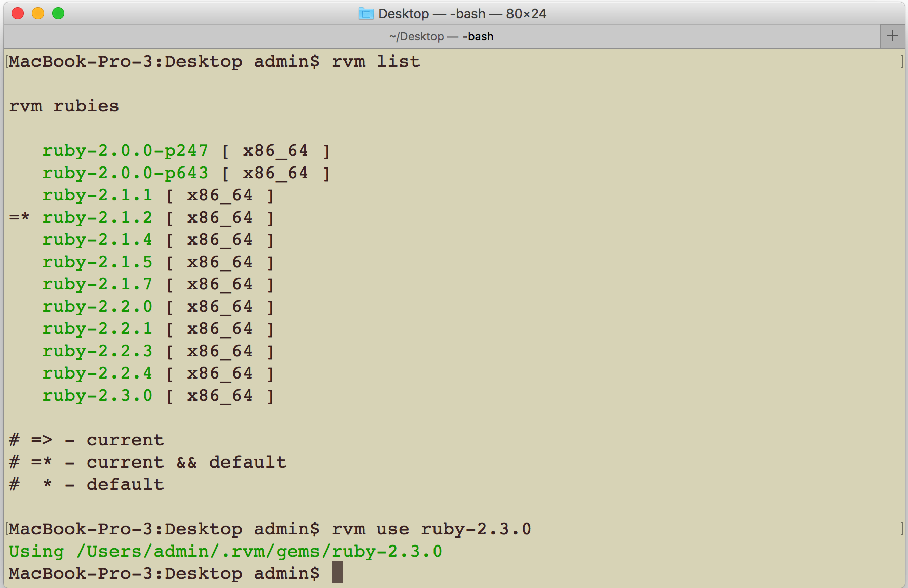Screen dimensions: 908x588
Task: Select the '~/Desktop — -bash' tab
Action: [x=441, y=36]
